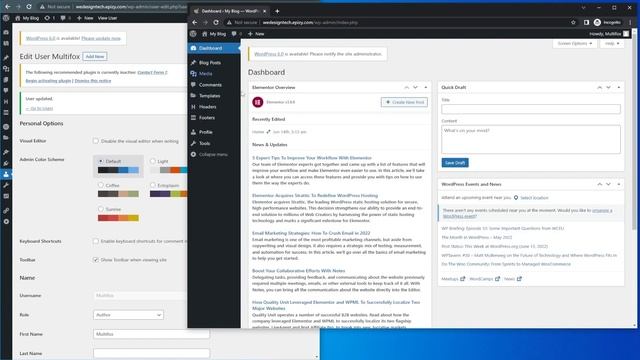This screenshot has height=360, width=640.
Task: Click the Media icon in sidebar
Action: (193, 74)
